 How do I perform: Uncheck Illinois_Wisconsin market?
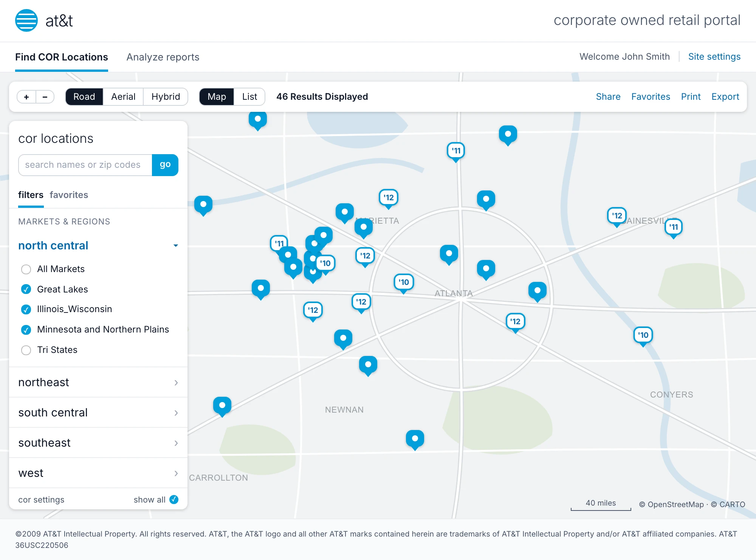[26, 309]
